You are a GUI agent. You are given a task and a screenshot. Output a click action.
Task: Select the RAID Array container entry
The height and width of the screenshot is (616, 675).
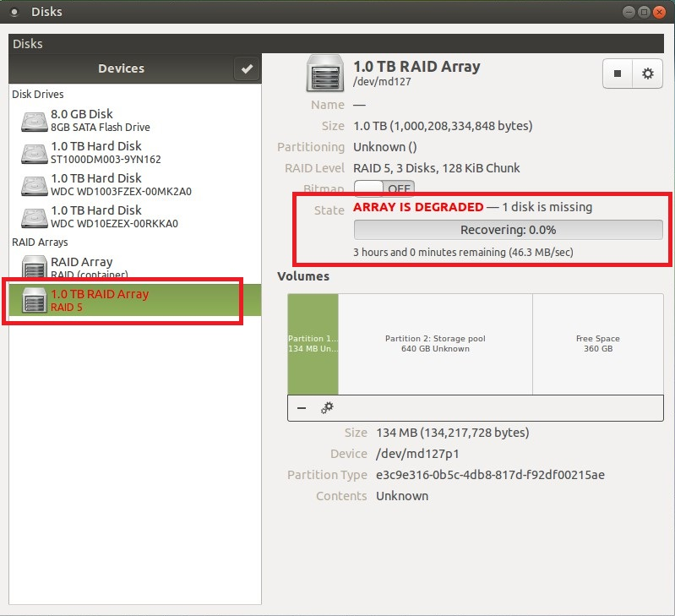pyautogui.click(x=135, y=268)
